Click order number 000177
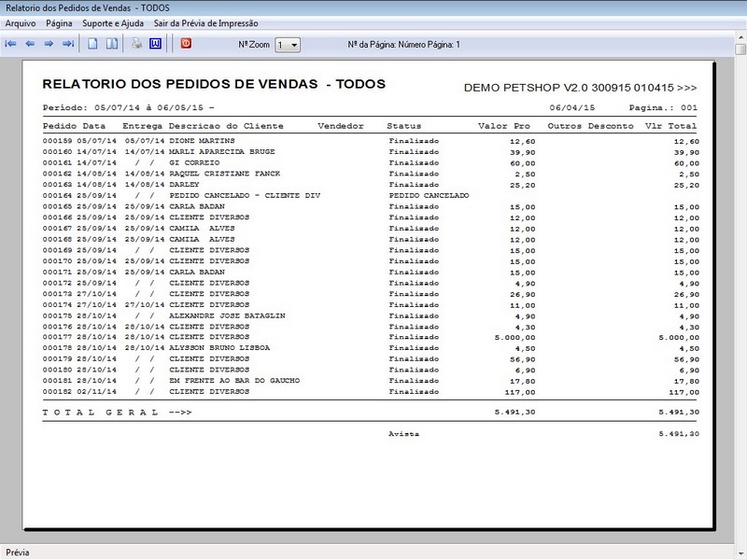This screenshot has height=560, width=747. [57, 337]
